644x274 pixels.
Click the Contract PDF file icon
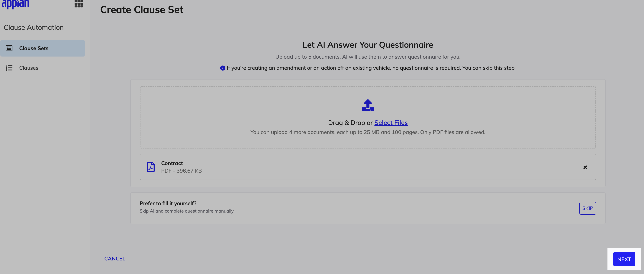[150, 167]
